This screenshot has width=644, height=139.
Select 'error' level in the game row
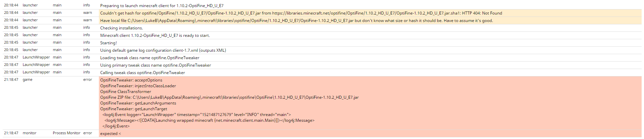[88, 79]
